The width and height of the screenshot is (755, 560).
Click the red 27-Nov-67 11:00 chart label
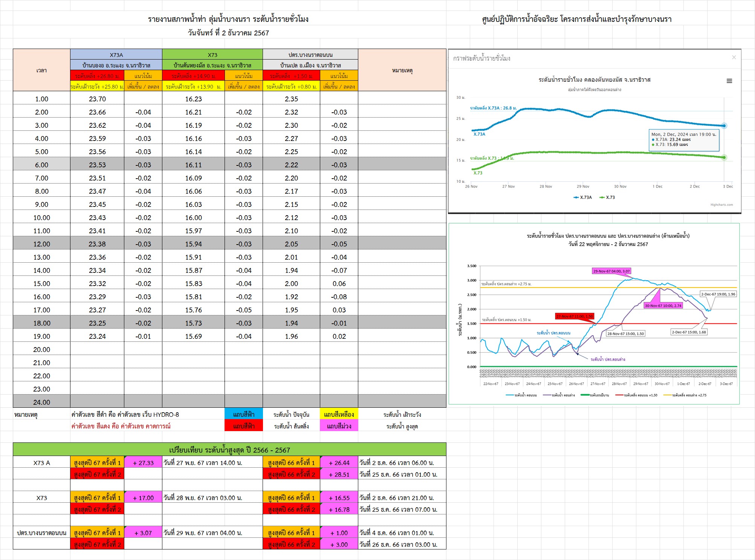coord(575,316)
